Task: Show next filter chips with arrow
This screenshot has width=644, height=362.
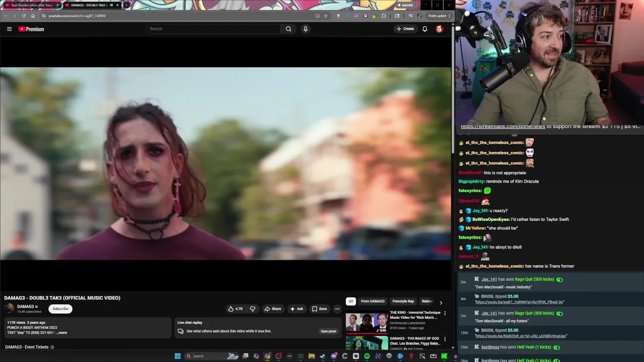Action: [441, 302]
